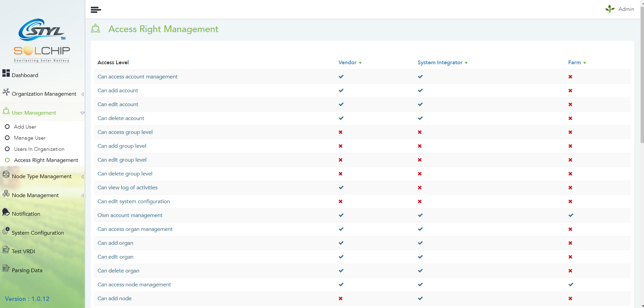Click the Parsing Data icon

point(6,268)
